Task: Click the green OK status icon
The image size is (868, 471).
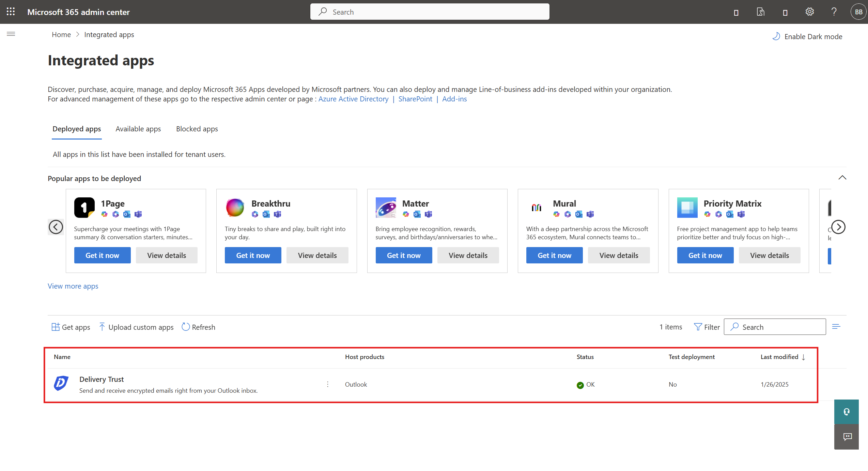Action: click(580, 385)
